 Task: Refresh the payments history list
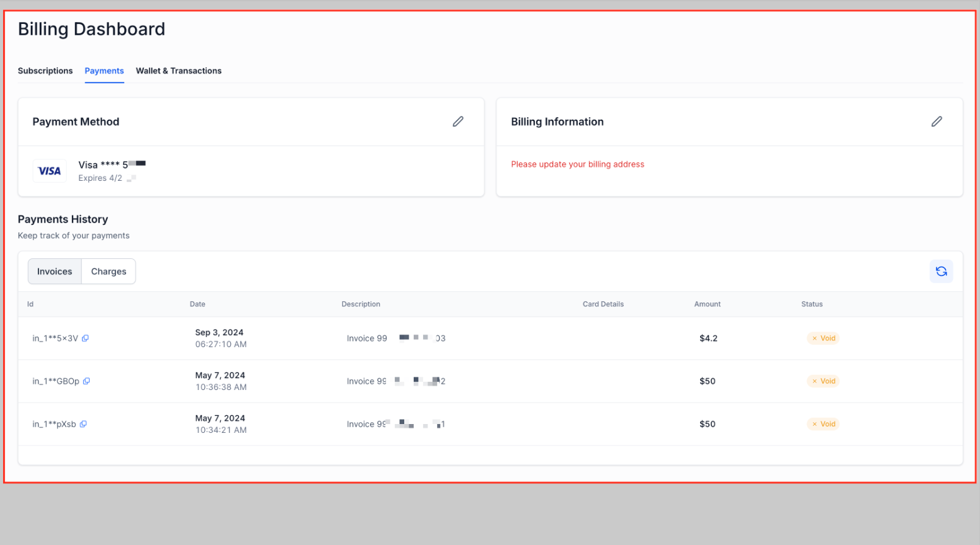[x=941, y=272]
